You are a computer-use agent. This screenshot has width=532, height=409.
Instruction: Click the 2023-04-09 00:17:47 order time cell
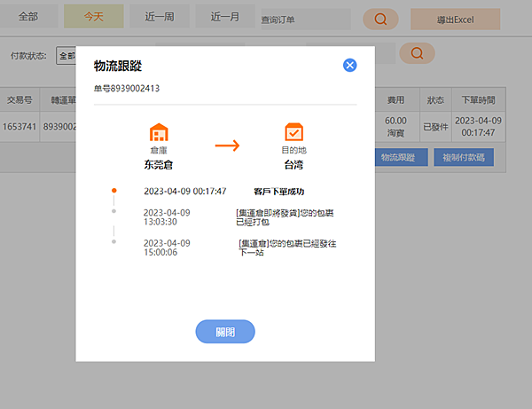click(479, 127)
